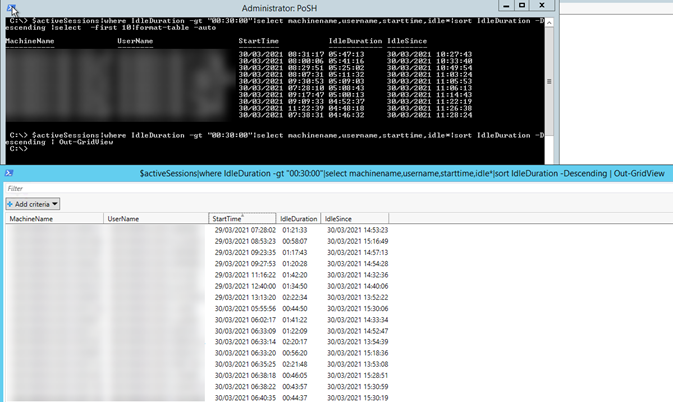Select grid row starting 29/03/2021 09:23:35
Viewport: 673px width, 402px height.
click(197, 252)
